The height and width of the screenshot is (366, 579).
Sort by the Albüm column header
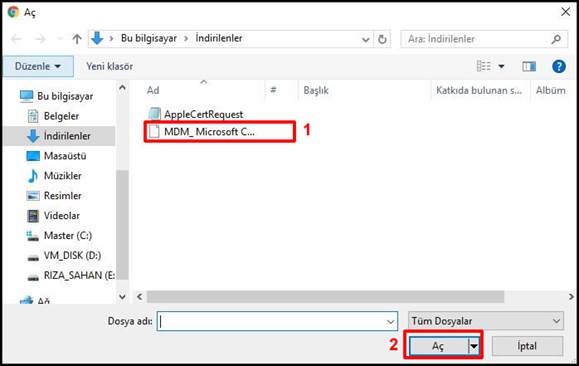(551, 90)
